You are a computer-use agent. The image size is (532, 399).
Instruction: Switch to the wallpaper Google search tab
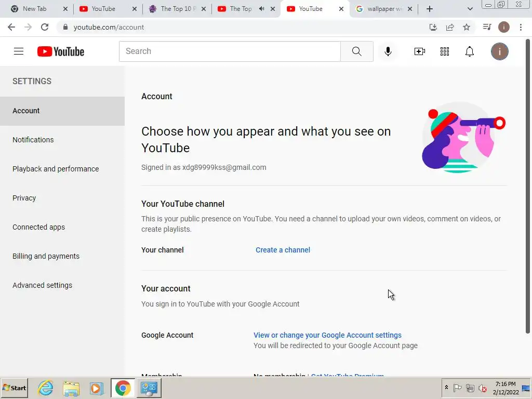(x=385, y=9)
